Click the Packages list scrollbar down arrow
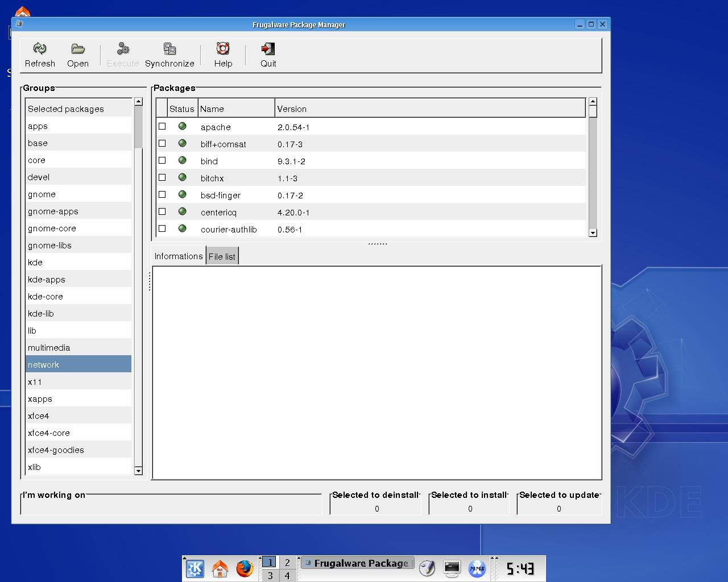The width and height of the screenshot is (728, 582). pyautogui.click(x=593, y=232)
